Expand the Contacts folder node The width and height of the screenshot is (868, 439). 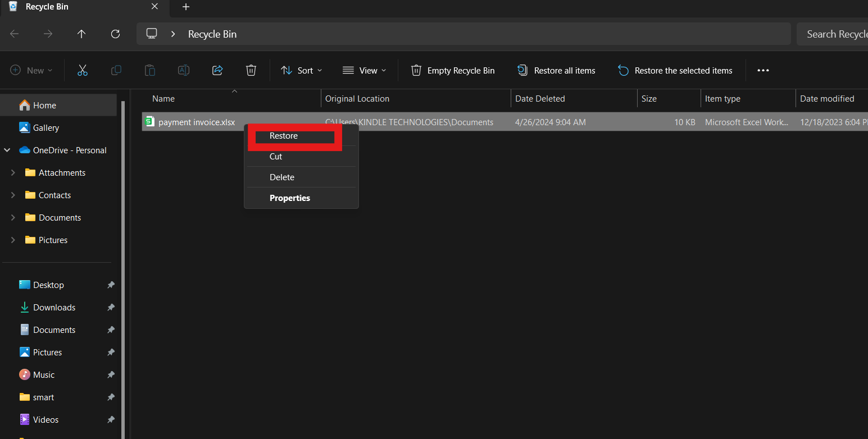13,195
